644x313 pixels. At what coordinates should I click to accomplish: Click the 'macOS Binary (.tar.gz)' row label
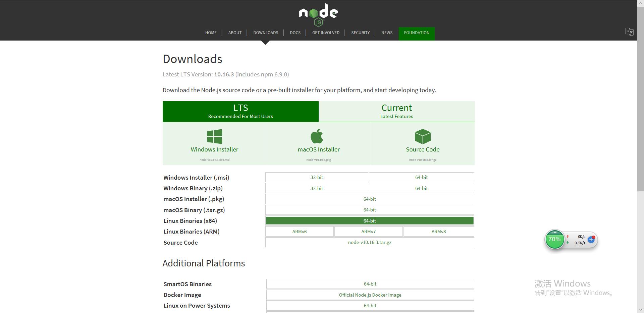tap(194, 210)
